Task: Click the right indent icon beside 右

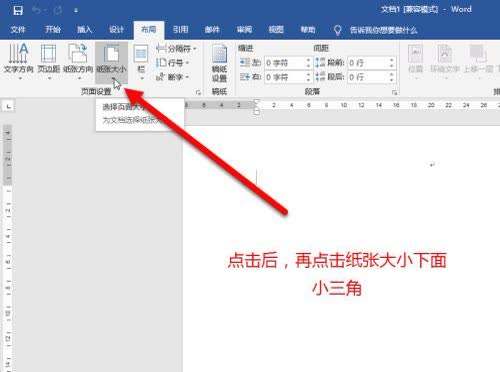Action: [x=245, y=77]
